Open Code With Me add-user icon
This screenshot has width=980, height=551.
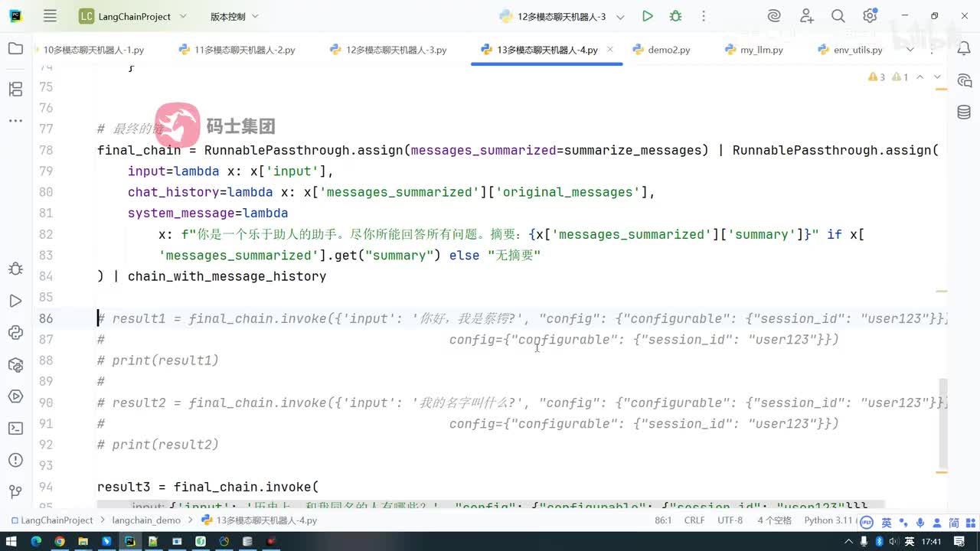[806, 16]
